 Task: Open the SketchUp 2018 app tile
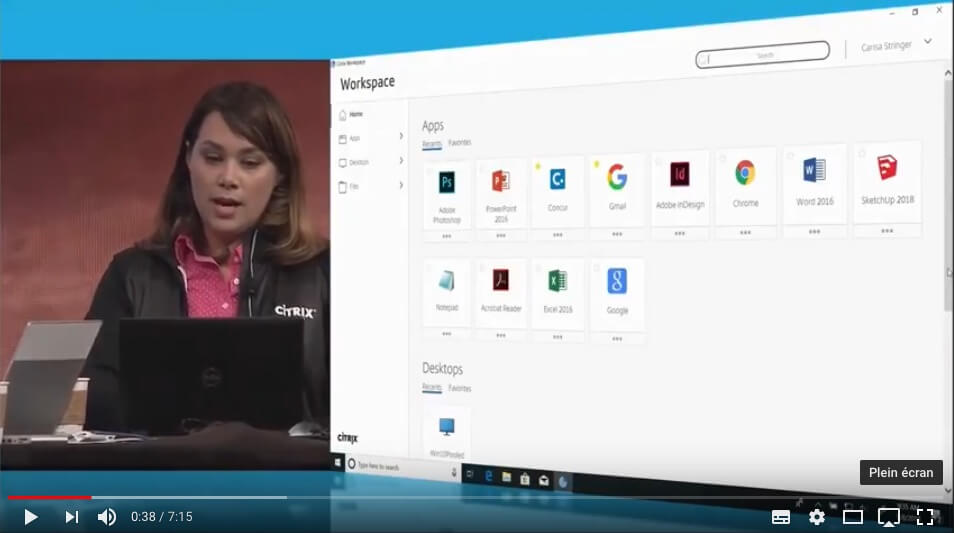click(887, 180)
